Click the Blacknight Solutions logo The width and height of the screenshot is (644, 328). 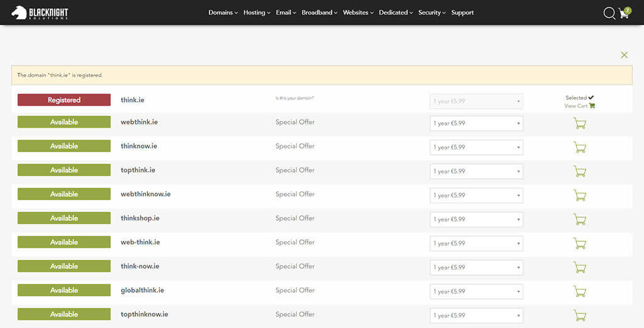point(40,13)
